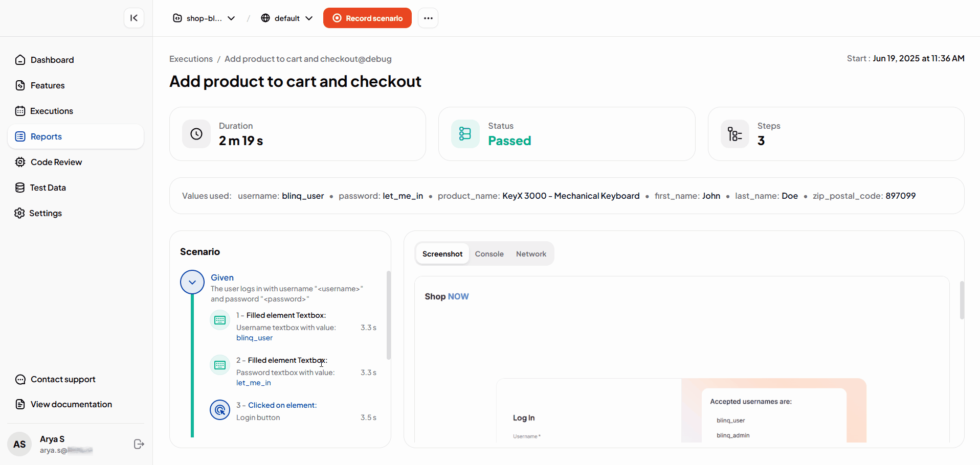980x465 pixels.
Task: Click the Record scenario button
Action: 367,18
